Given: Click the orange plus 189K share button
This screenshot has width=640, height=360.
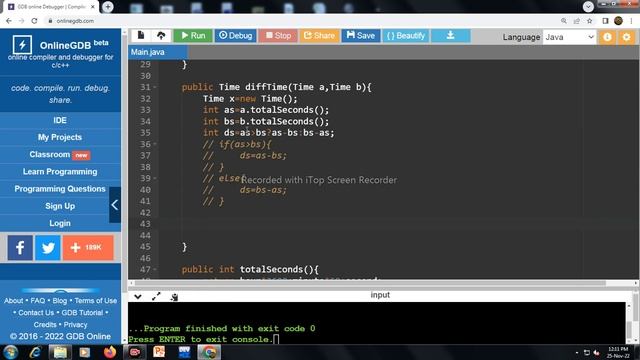Looking at the screenshot, I should (x=88, y=248).
